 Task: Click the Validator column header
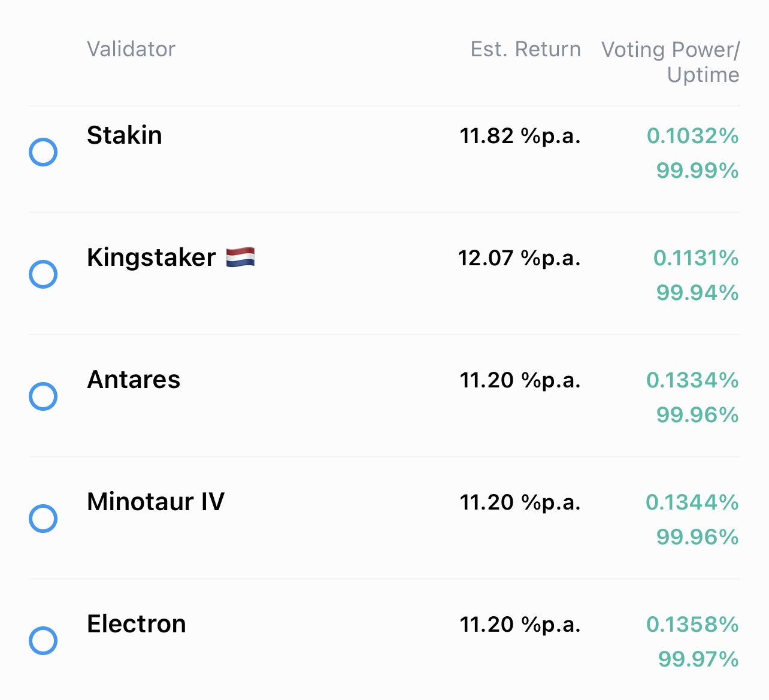[131, 49]
